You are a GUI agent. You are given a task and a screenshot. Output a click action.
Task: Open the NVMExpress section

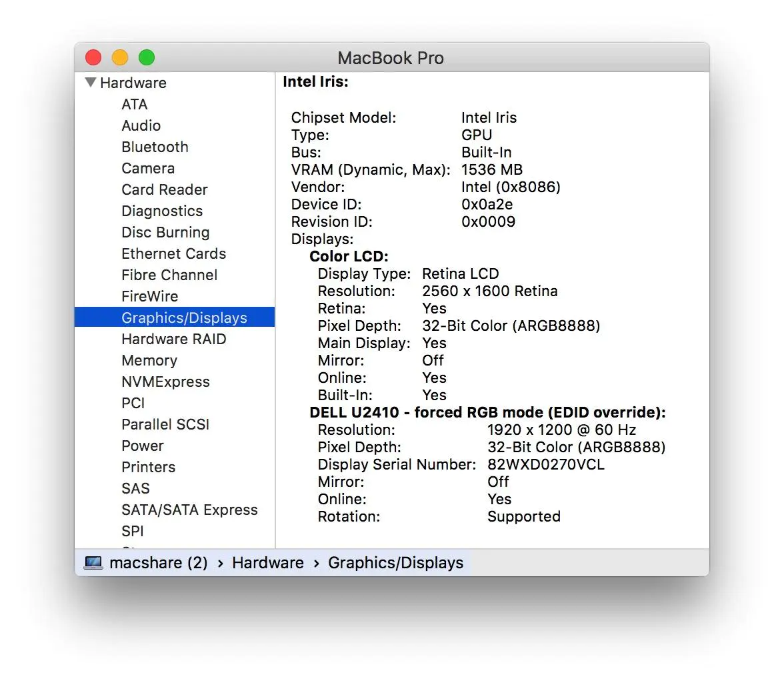(x=165, y=382)
